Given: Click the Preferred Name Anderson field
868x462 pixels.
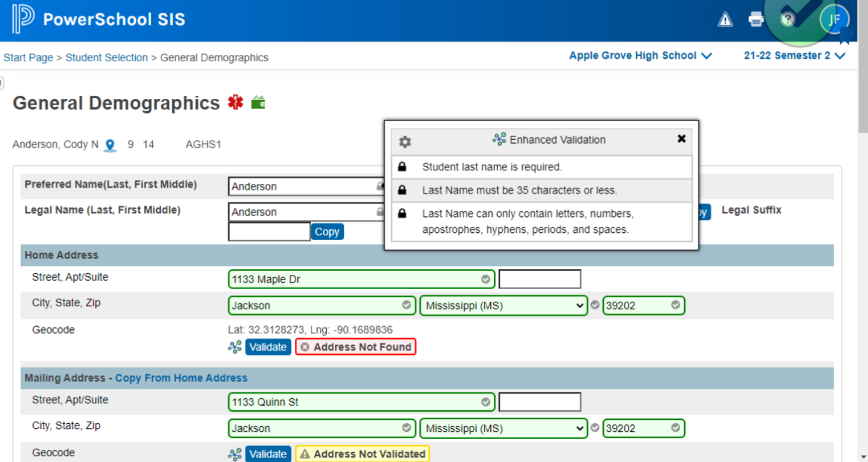Looking at the screenshot, I should (x=306, y=186).
